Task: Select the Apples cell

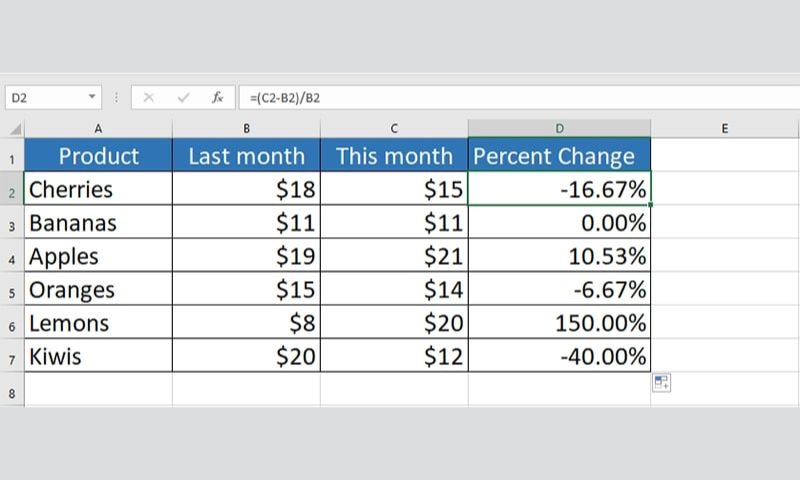Action: point(98,256)
